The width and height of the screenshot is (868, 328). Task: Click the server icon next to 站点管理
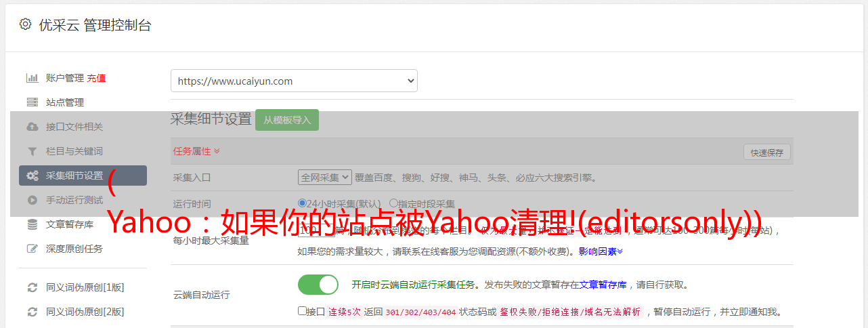[32, 102]
